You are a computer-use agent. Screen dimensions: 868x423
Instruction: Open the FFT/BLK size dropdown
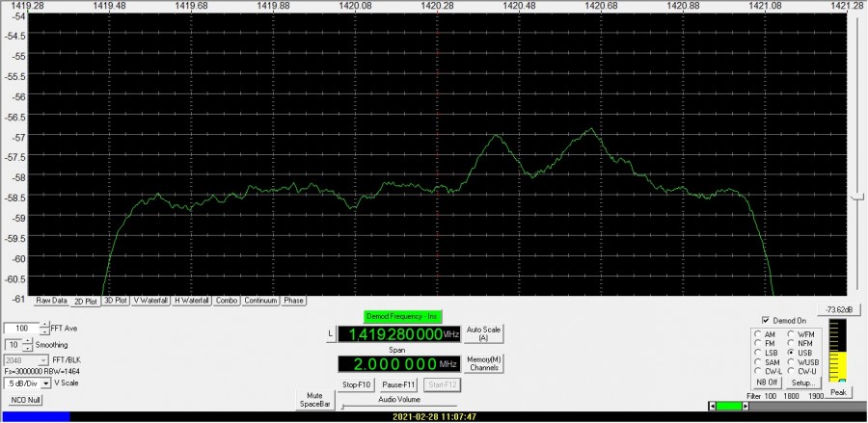(x=42, y=359)
